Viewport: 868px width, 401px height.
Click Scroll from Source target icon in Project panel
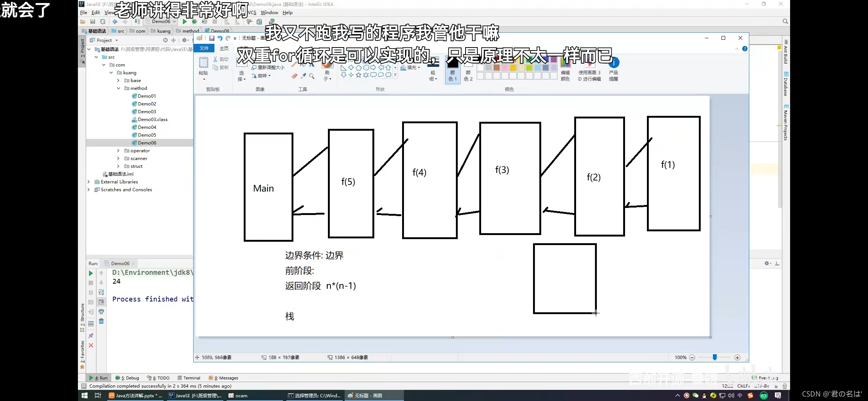point(165,40)
